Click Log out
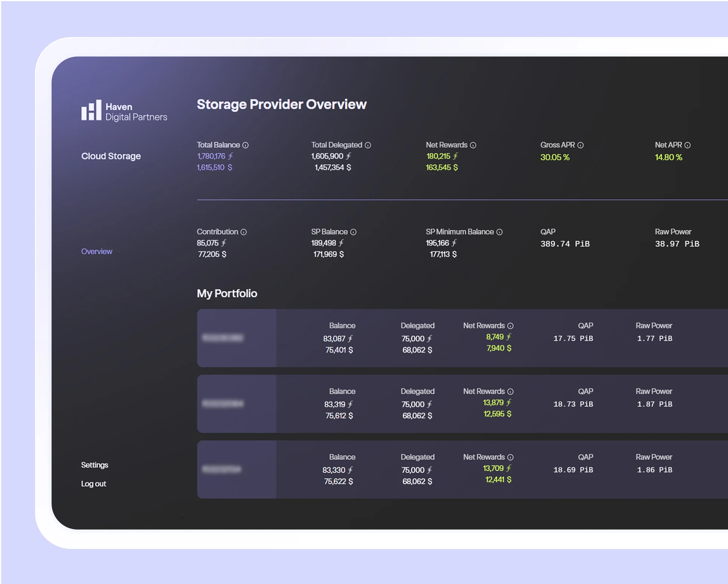The height and width of the screenshot is (584, 728). point(94,483)
